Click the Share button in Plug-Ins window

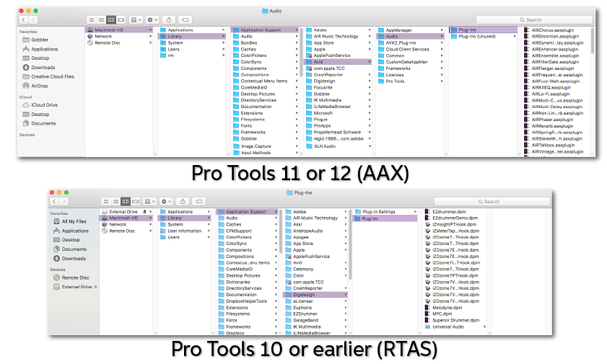(183, 201)
